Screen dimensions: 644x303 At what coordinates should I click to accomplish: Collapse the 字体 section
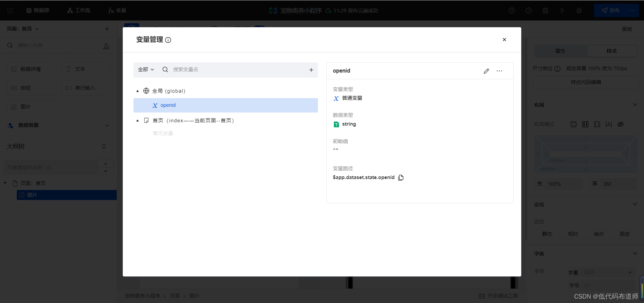(x=635, y=253)
